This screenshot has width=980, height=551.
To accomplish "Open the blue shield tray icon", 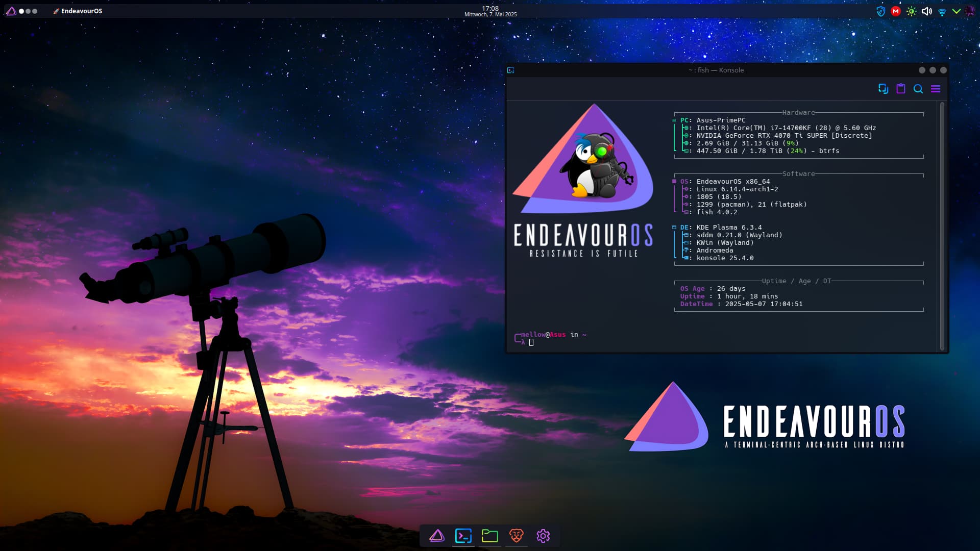I will pos(880,11).
